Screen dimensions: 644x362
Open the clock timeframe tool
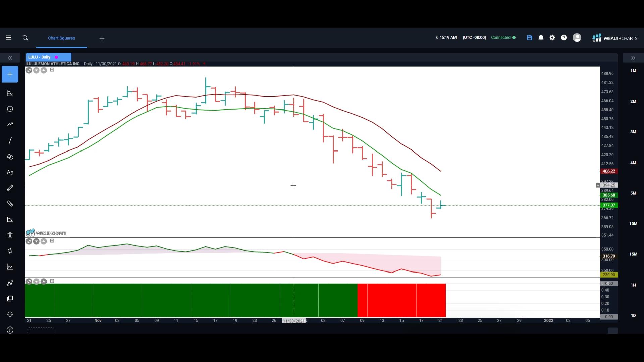(x=10, y=109)
